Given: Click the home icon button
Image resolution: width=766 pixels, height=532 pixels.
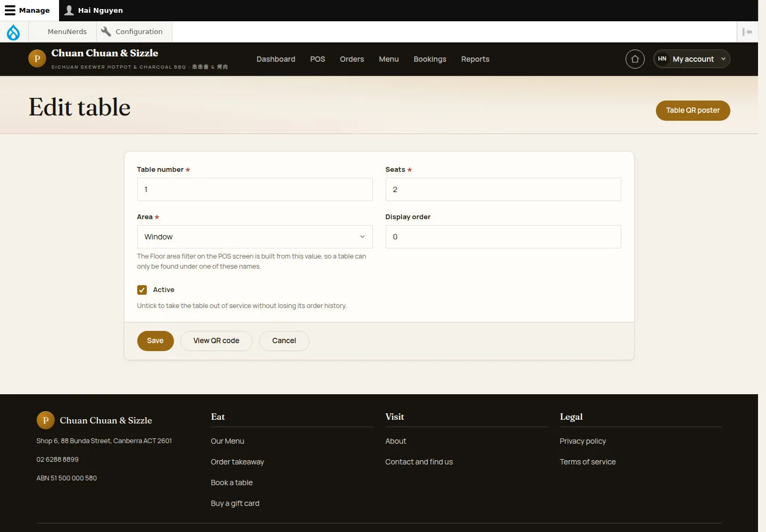Looking at the screenshot, I should 635,59.
